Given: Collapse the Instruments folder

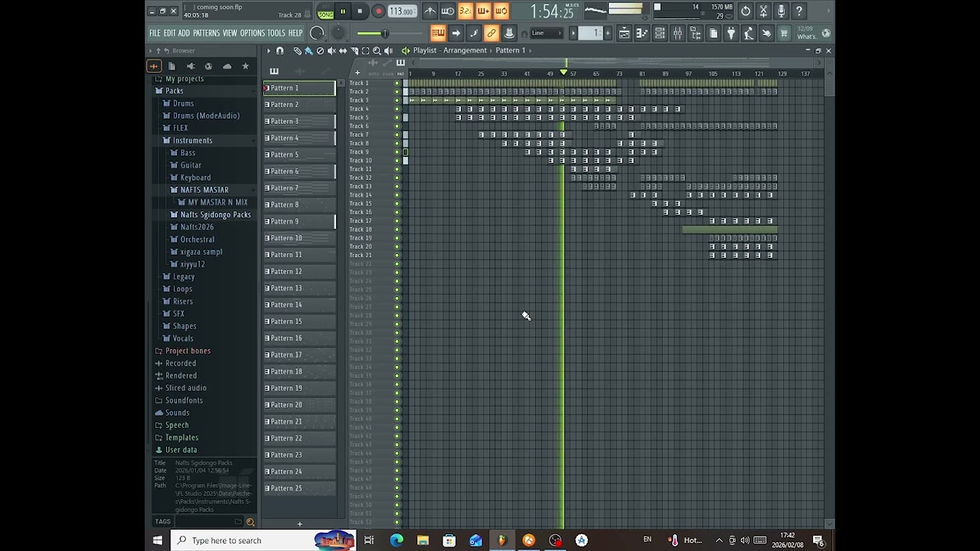Looking at the screenshot, I should click(x=192, y=141).
